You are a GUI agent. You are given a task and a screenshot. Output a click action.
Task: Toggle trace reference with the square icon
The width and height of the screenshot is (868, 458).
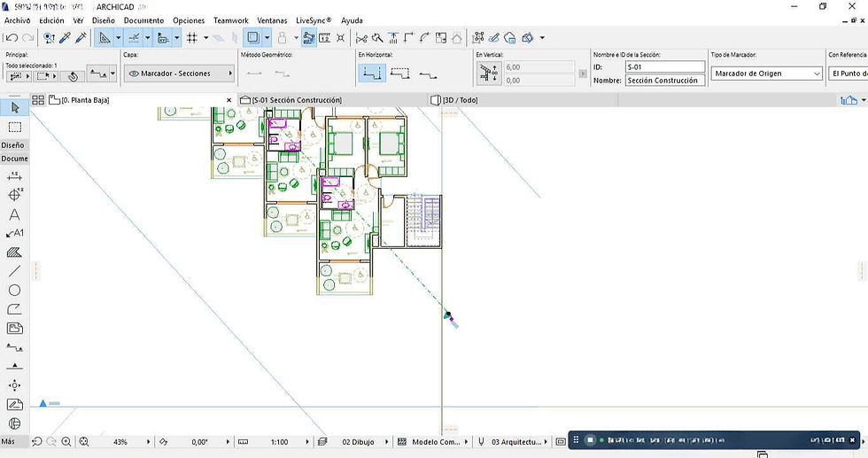253,38
